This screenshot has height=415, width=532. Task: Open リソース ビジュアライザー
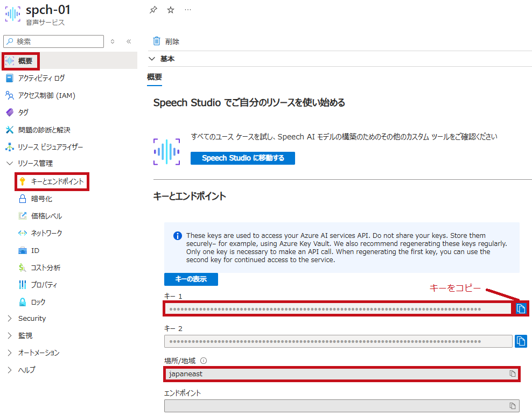(x=50, y=147)
